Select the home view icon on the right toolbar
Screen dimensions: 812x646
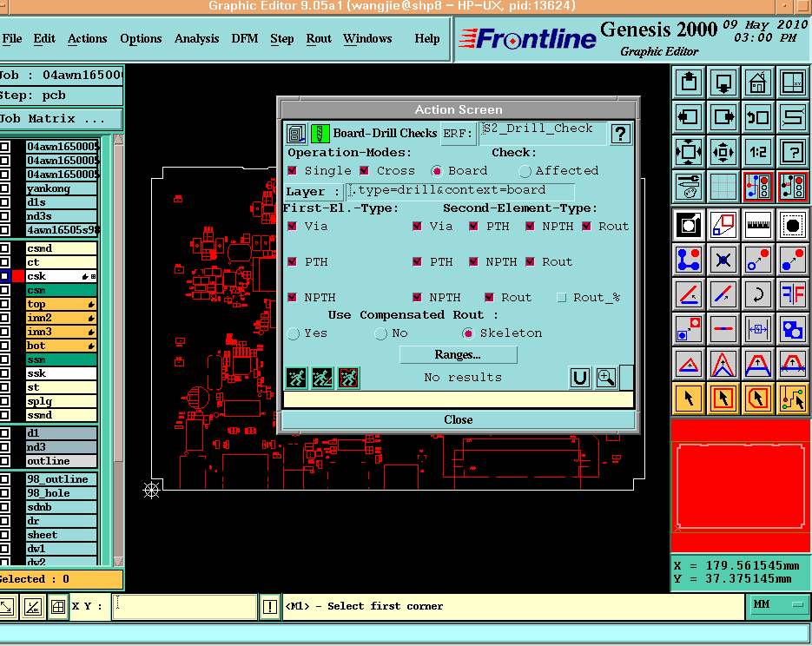[x=756, y=82]
